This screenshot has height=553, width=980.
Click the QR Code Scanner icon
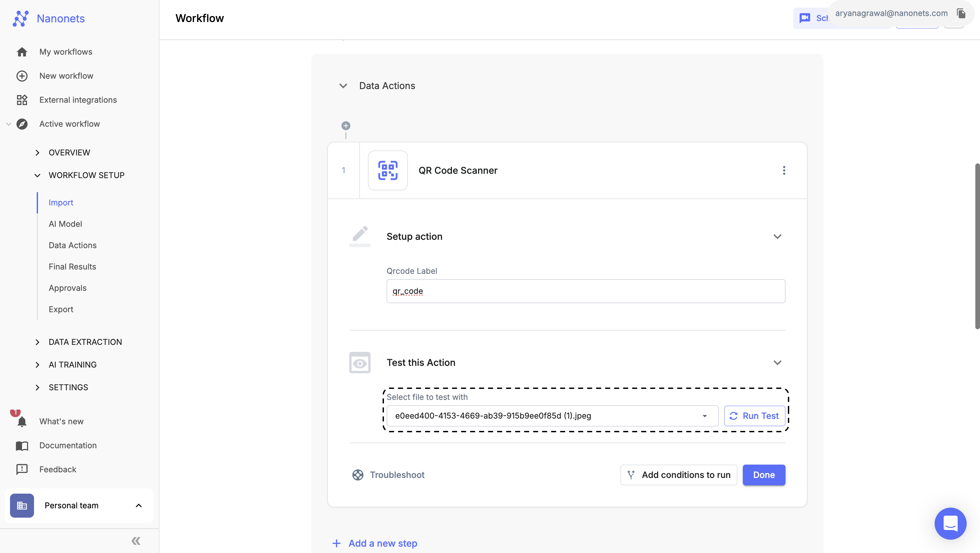388,170
